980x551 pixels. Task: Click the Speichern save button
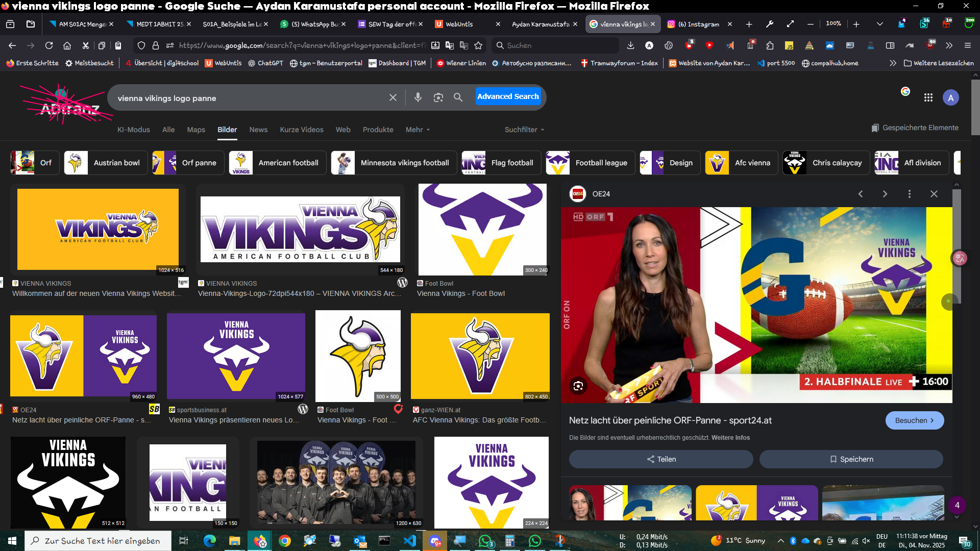[851, 459]
